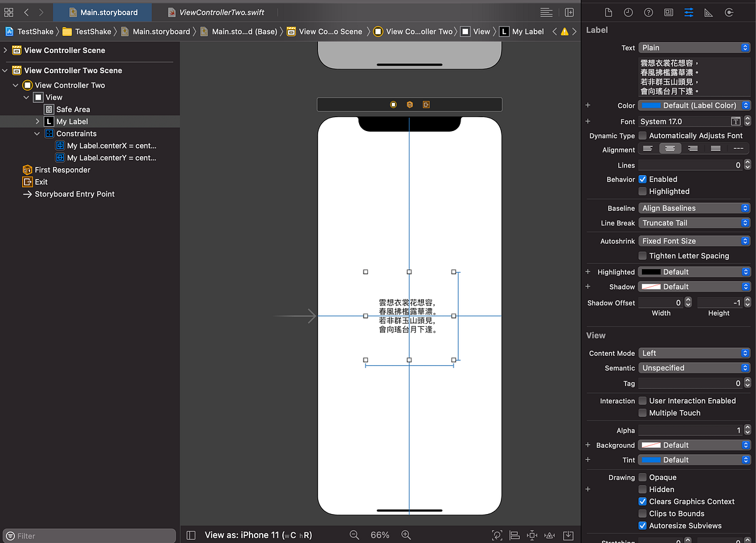Open the Line Break dropdown
756x543 pixels.
(x=694, y=223)
